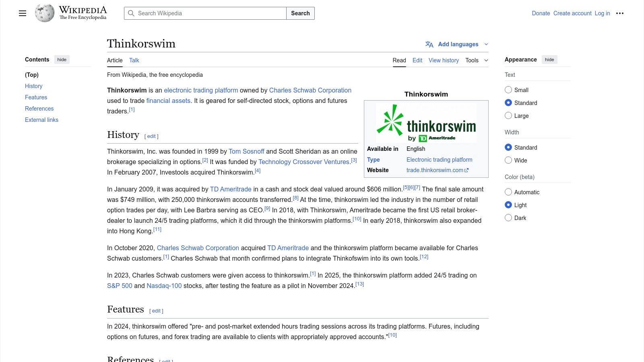Click the Search button
Image resolution: width=644 pixels, height=362 pixels.
coord(300,13)
